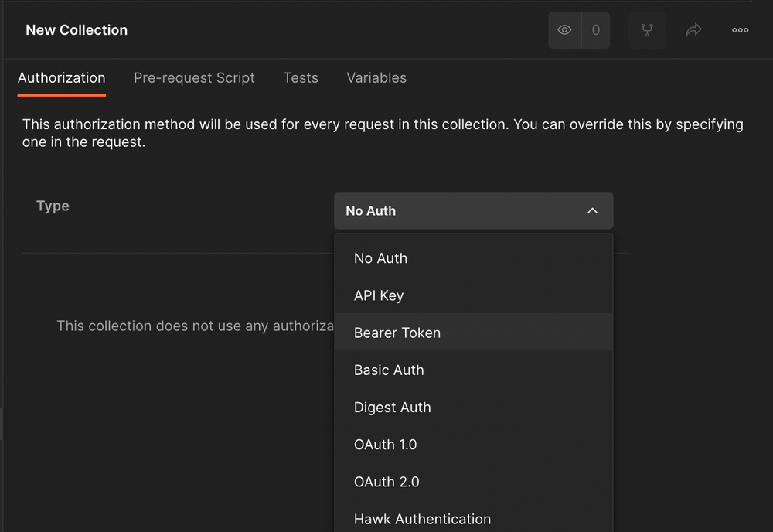Choose API Key authorization
The height and width of the screenshot is (532, 773).
click(379, 295)
